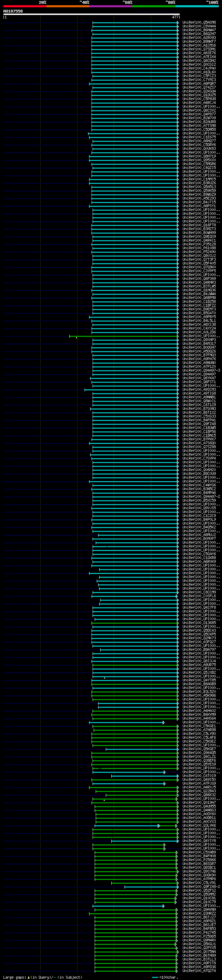Viewport: 222px width, 980px height.
Task: Click hit label UniRef100_B2W709
Action: [x=199, y=118]
